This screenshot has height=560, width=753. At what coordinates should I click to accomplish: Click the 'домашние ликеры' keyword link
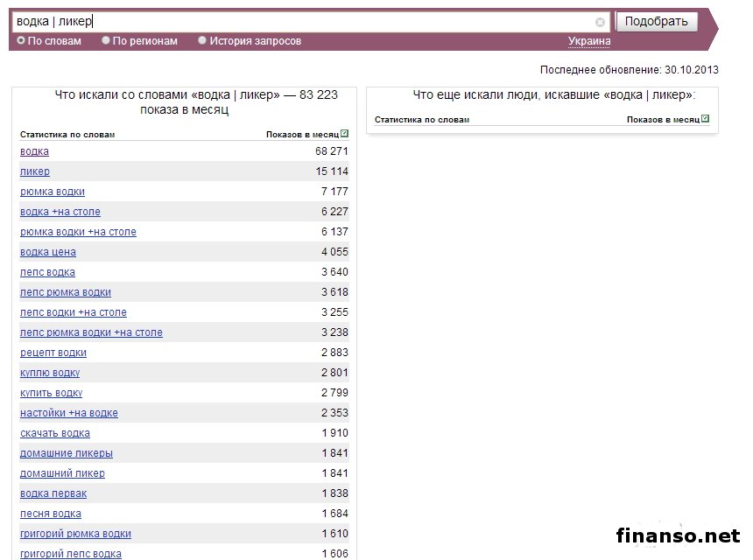67,453
